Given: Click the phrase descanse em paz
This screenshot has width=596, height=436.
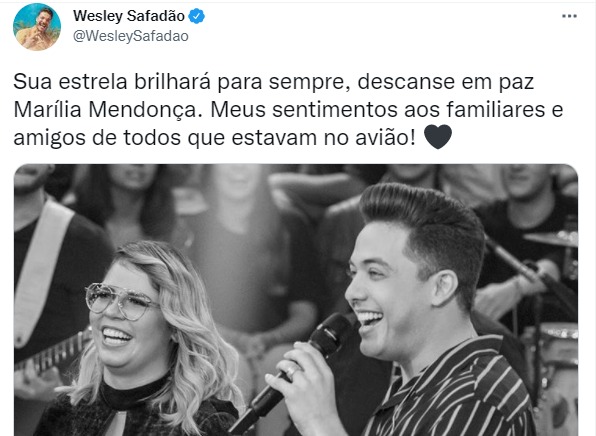Looking at the screenshot, I should (x=445, y=82).
